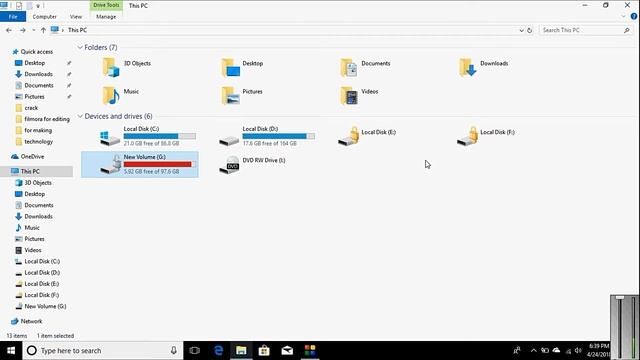Click the Drive Tools contextual tab
640x360 pixels.
pos(106,5)
